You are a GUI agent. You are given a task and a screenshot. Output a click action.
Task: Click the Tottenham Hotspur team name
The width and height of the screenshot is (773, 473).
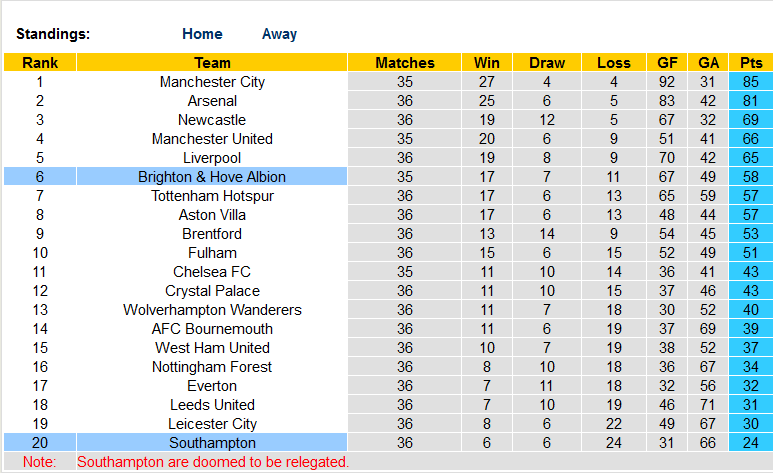[x=212, y=196]
